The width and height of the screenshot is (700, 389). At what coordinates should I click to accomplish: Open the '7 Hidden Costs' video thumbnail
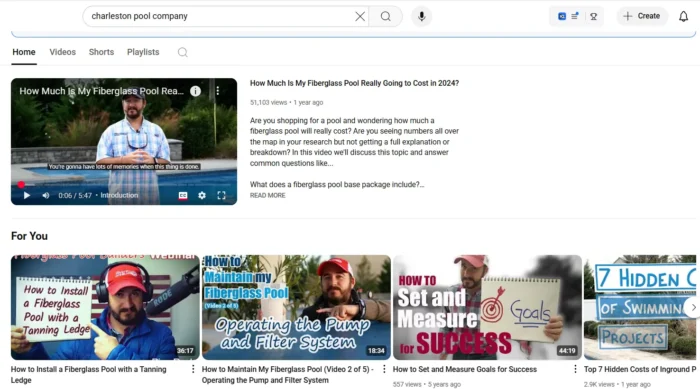[640, 307]
